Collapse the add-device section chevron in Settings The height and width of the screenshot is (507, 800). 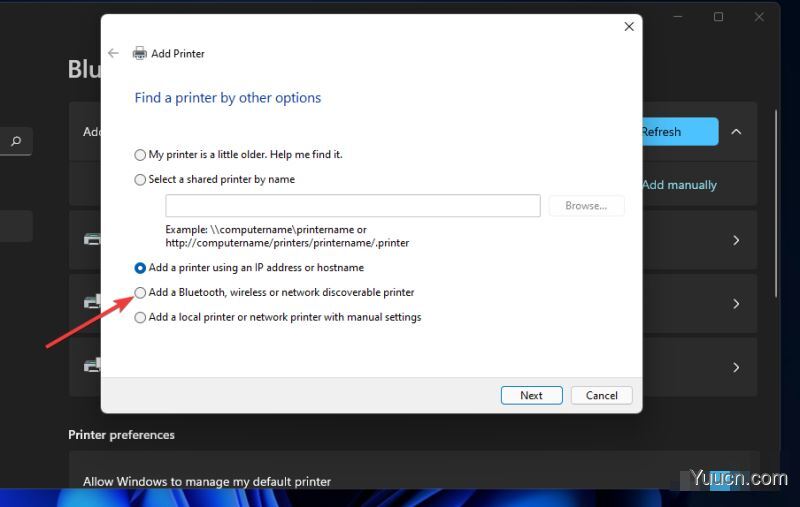tap(736, 132)
